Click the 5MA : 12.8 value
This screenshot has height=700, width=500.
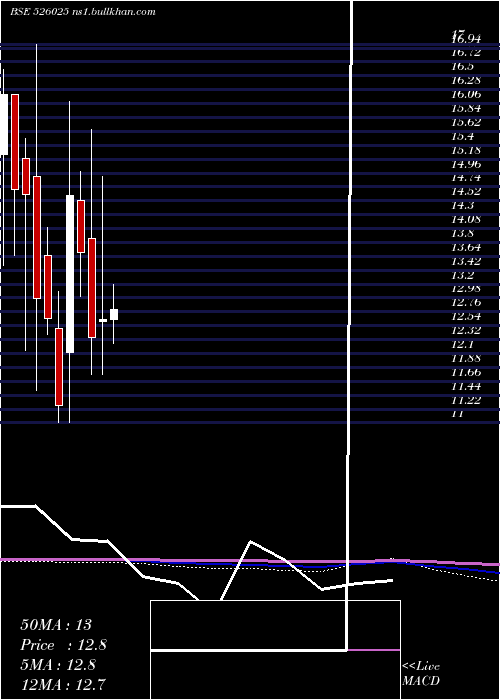pos(58,665)
